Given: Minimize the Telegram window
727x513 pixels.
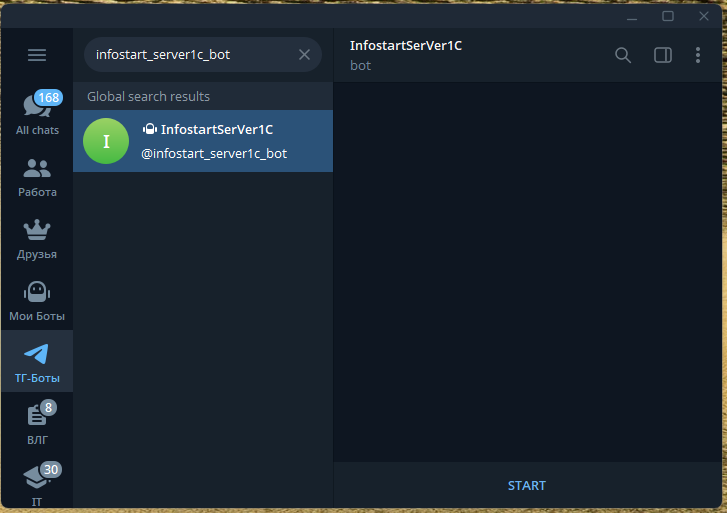Looking at the screenshot, I should (632, 17).
